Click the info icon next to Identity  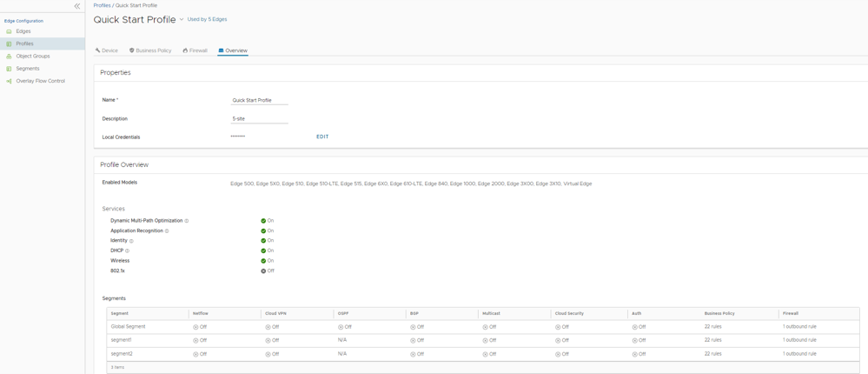(x=131, y=241)
